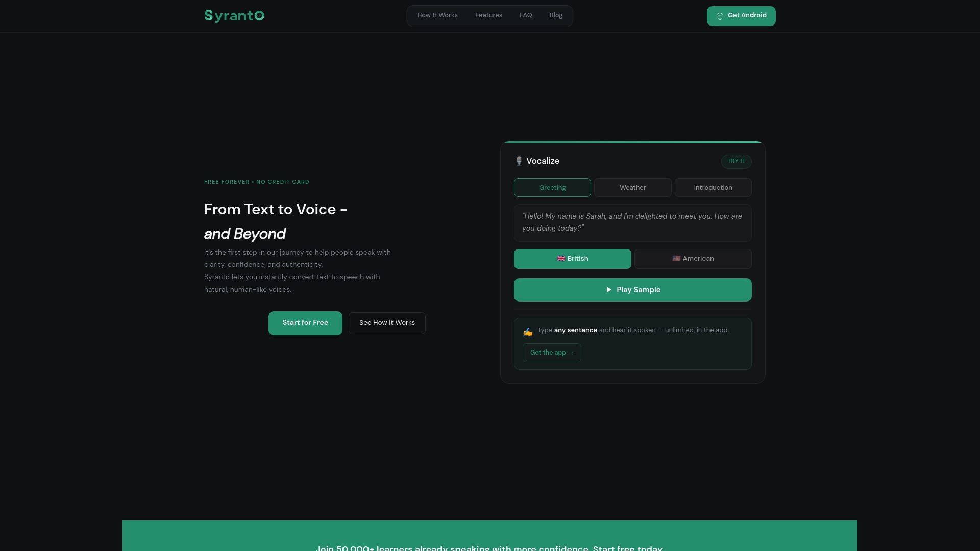This screenshot has height=551, width=980.
Task: Choose the American accent option
Action: click(693, 259)
